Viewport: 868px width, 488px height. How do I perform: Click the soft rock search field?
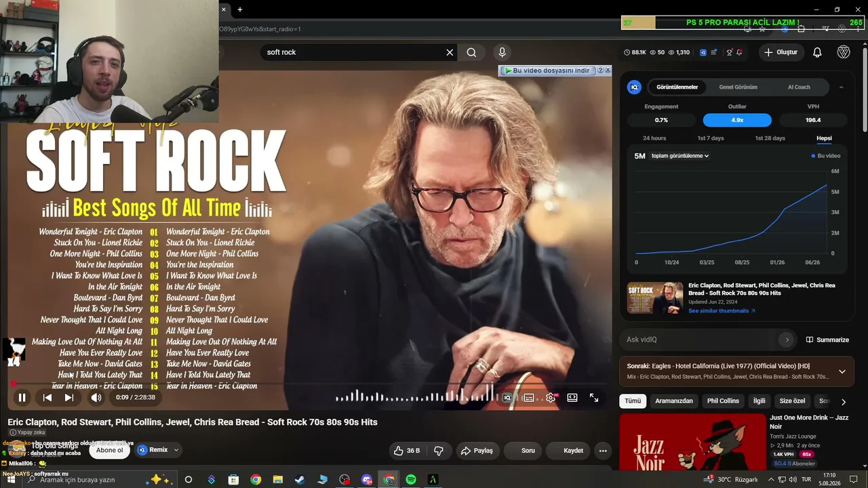point(353,52)
